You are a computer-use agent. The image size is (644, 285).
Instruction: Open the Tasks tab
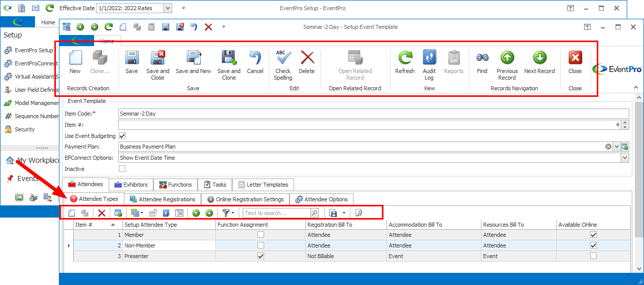point(215,185)
